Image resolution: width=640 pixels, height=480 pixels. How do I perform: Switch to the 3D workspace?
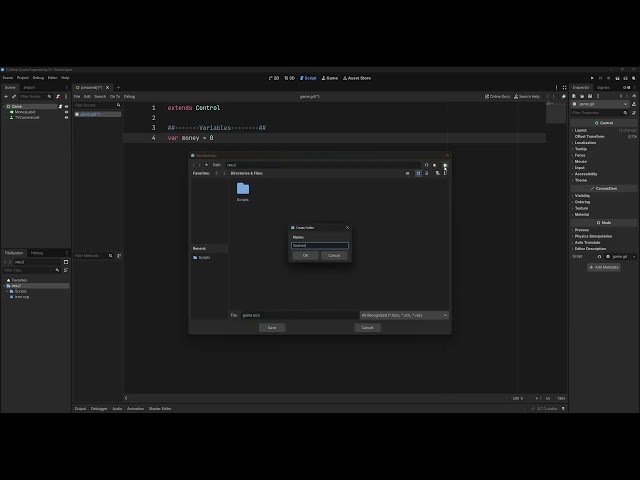pos(289,78)
